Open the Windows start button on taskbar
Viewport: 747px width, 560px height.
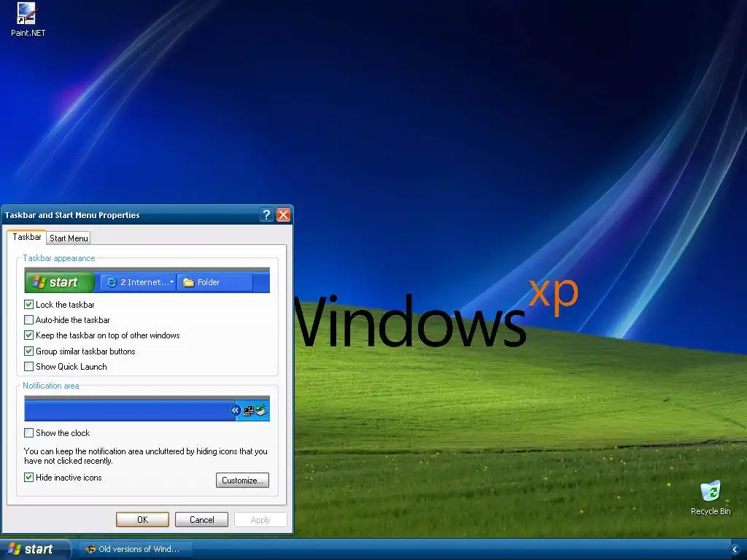(34, 549)
